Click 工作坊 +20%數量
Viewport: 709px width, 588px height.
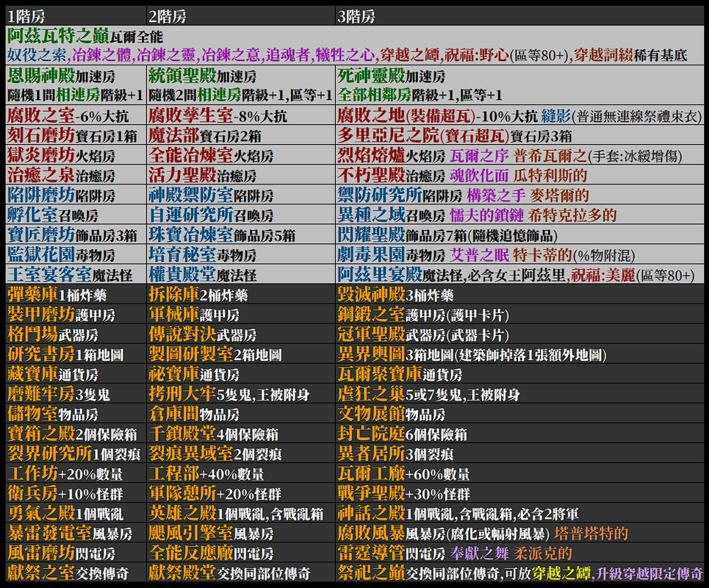tap(76, 473)
